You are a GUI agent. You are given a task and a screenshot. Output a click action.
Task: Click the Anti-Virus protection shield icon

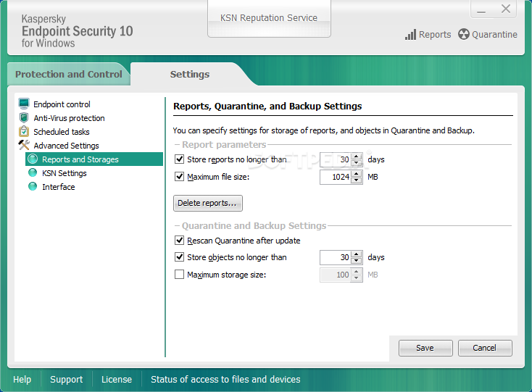(x=24, y=117)
